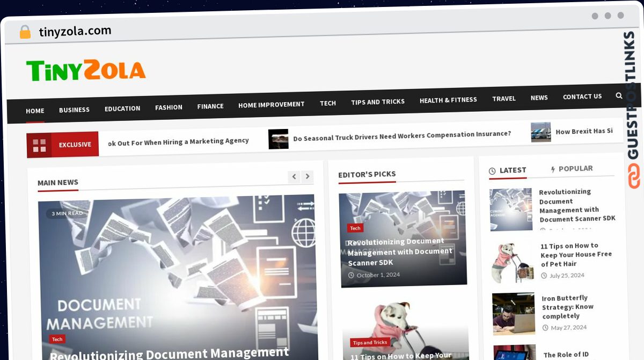Click the May 27, 2024 date
Screen dimensions: 644x360
click(565, 327)
